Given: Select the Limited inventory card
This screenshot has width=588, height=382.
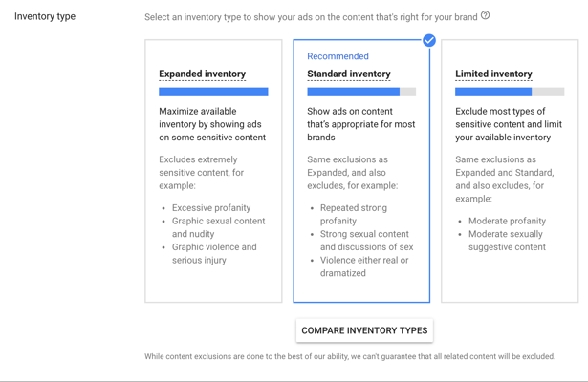Looking at the screenshot, I should click(510, 171).
